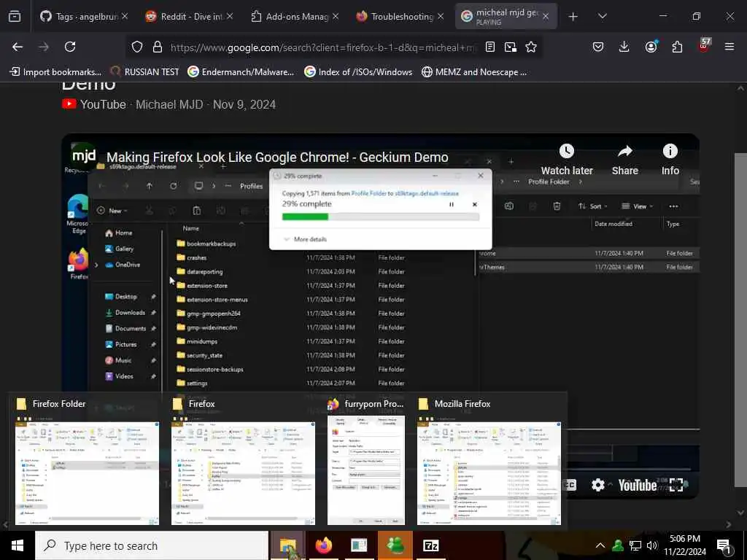Click the pause button in copy dialog
Screen dimensions: 747x560
click(451, 204)
